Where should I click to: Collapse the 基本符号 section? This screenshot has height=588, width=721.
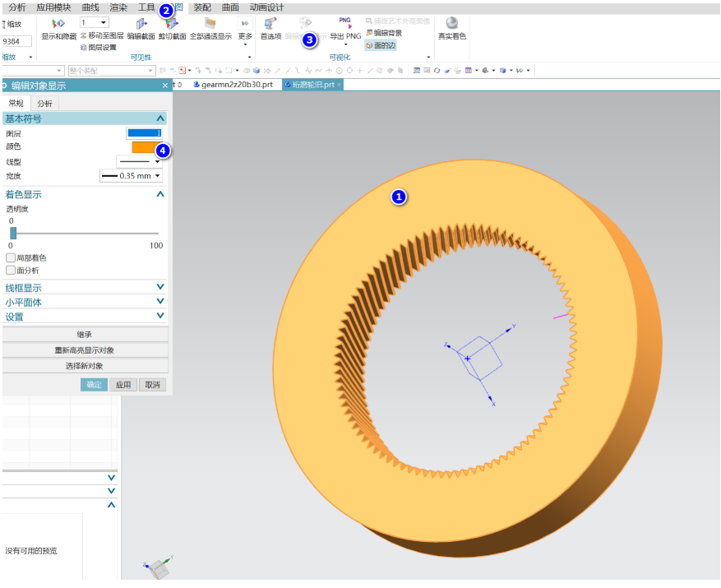coord(160,118)
